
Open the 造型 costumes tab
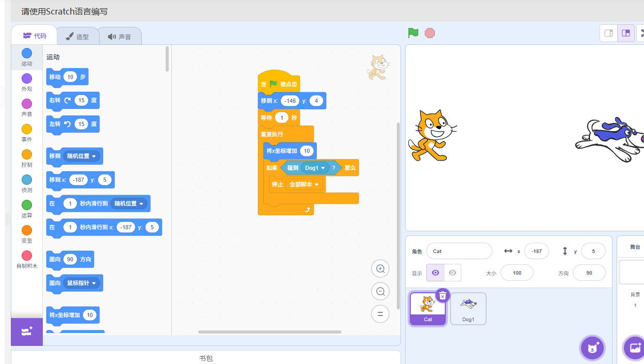77,37
